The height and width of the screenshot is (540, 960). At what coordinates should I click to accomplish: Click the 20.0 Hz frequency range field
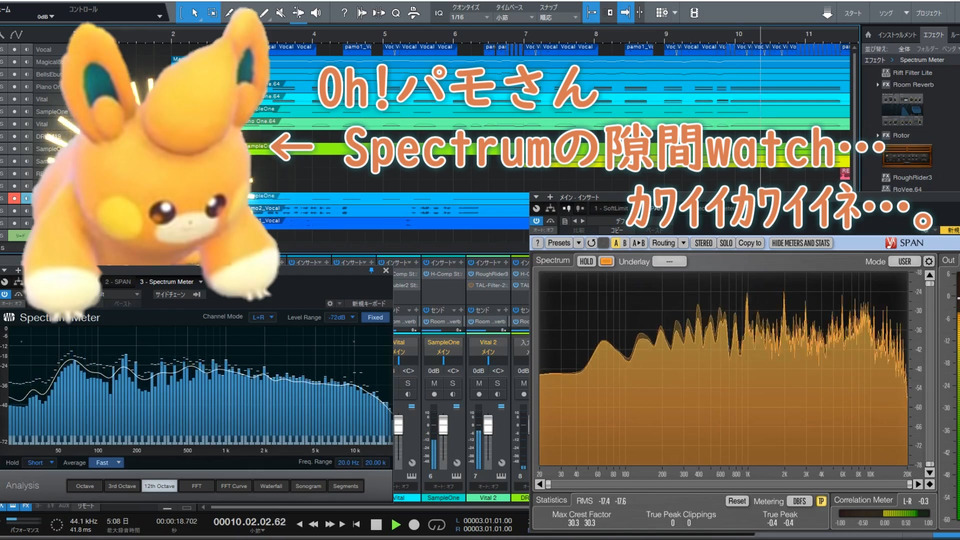click(x=348, y=463)
